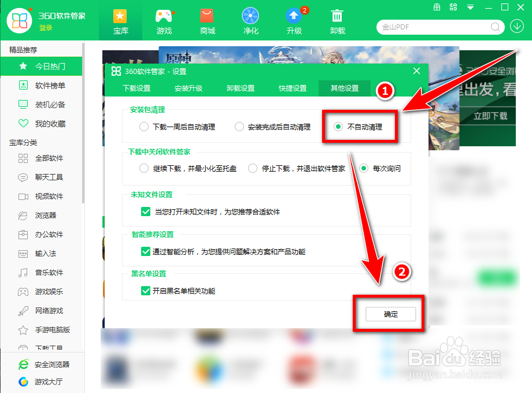Open the 游戏 (Games) section
532x393 pixels.
pos(164,21)
